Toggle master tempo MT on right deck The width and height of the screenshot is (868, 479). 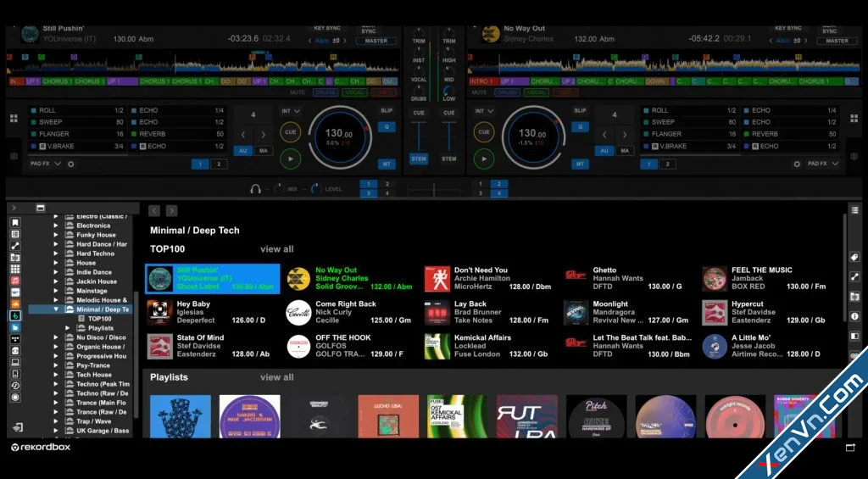[x=580, y=164]
